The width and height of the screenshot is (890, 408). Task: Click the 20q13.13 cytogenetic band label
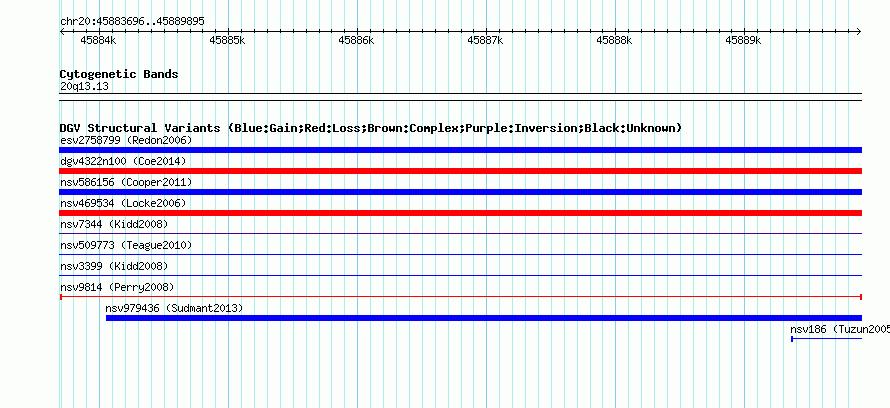coord(84,87)
